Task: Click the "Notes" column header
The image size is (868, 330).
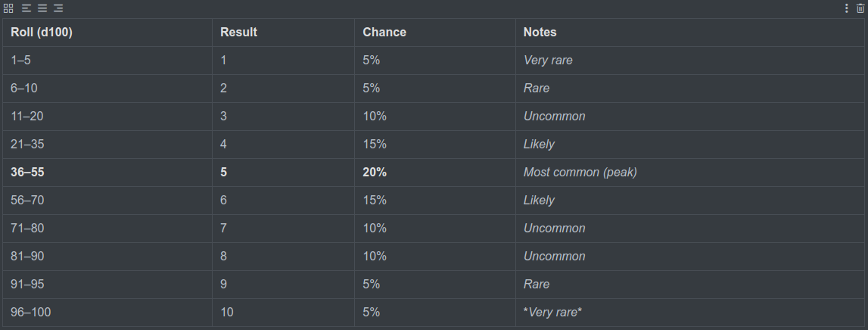Action: pos(540,33)
